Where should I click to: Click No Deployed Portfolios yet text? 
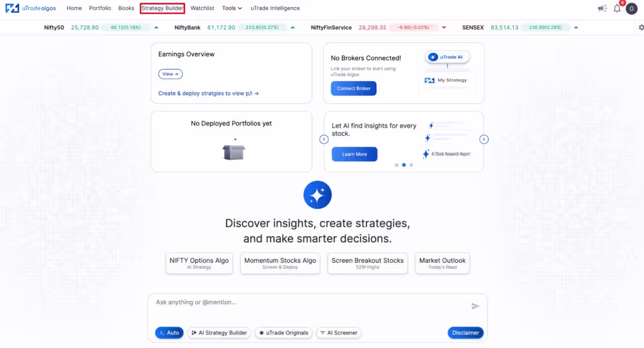[231, 123]
